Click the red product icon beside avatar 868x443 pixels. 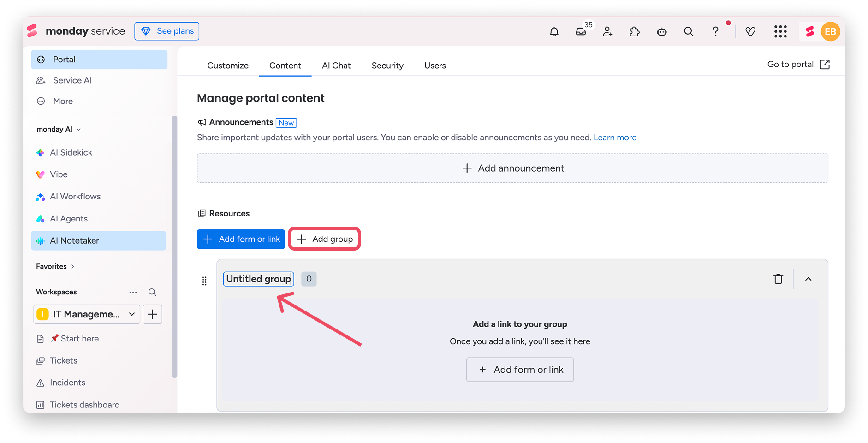click(809, 31)
